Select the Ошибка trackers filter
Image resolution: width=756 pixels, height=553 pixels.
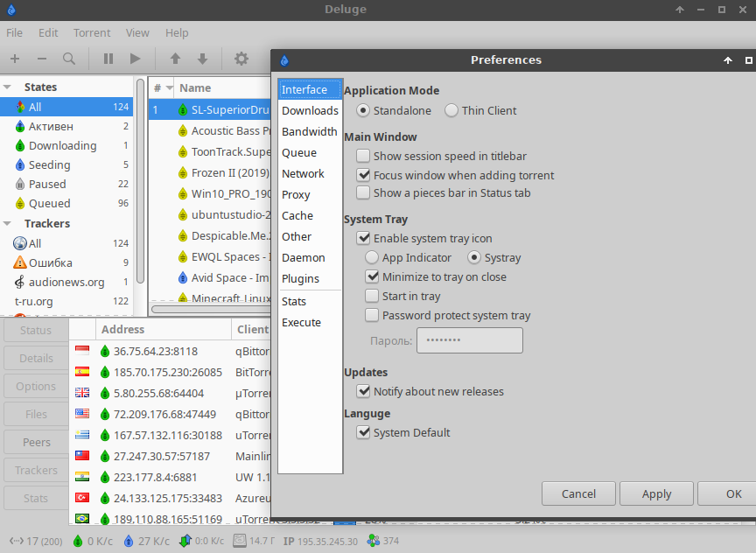(x=67, y=262)
